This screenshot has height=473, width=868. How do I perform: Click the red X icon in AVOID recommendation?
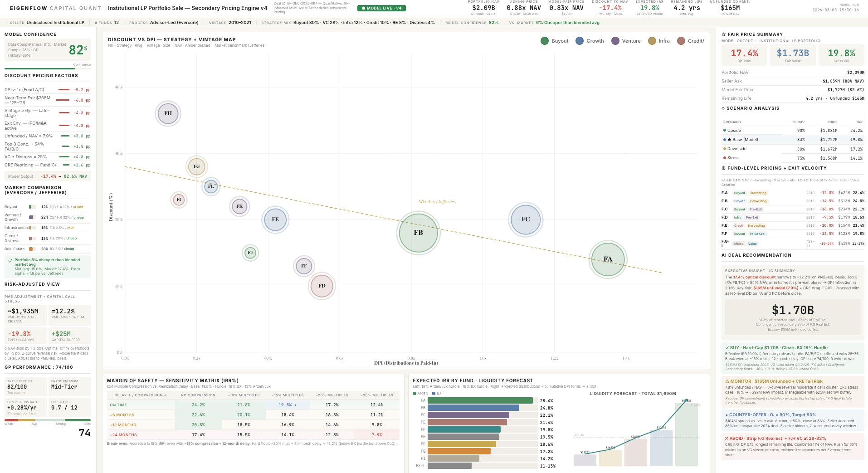tap(727, 439)
